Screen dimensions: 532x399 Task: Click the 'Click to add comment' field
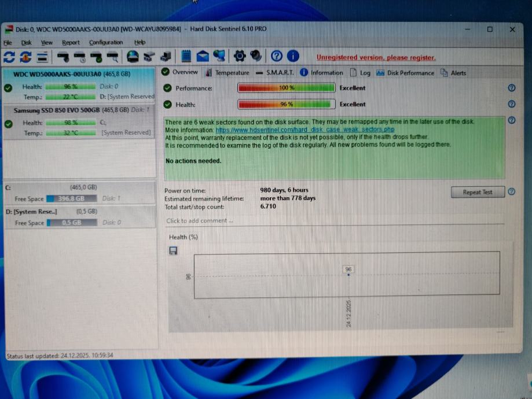point(334,221)
